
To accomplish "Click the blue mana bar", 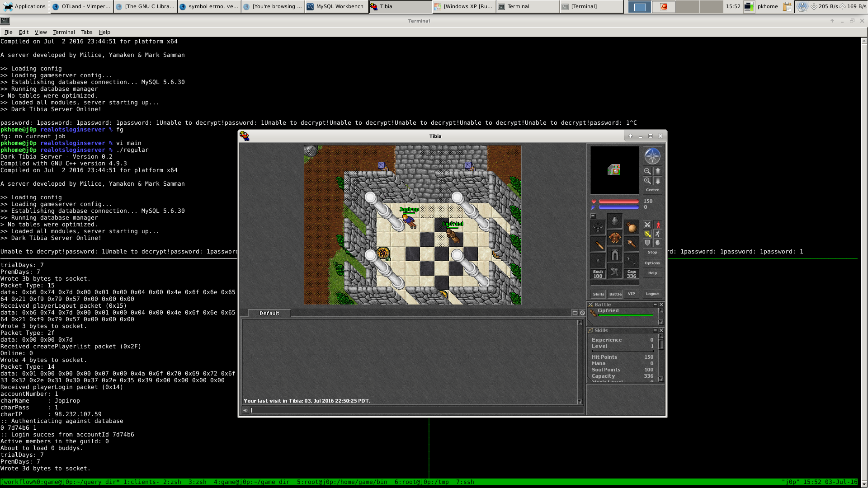I will click(619, 207).
